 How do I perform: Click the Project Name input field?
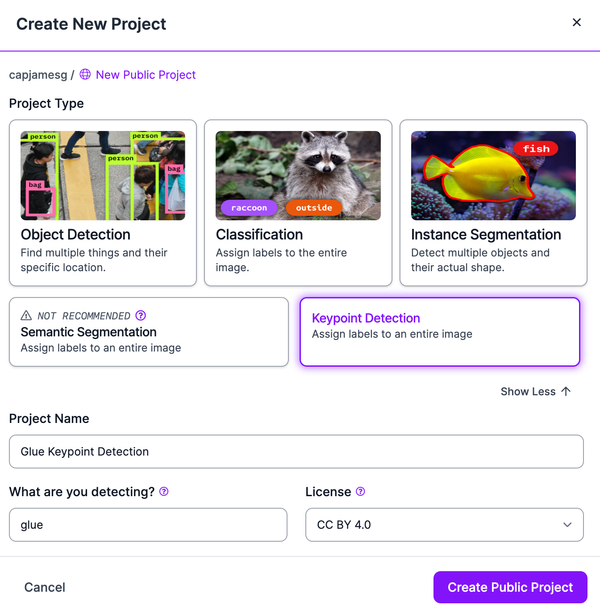tap(296, 452)
